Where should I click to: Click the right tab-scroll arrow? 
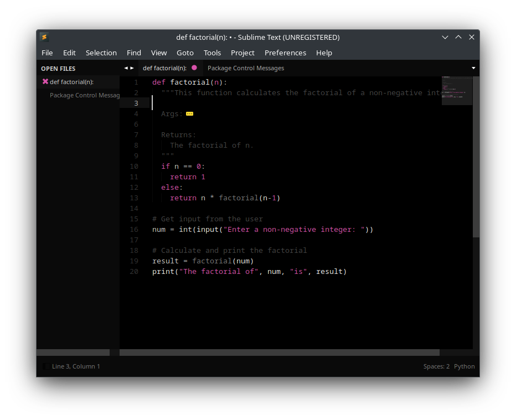(132, 68)
